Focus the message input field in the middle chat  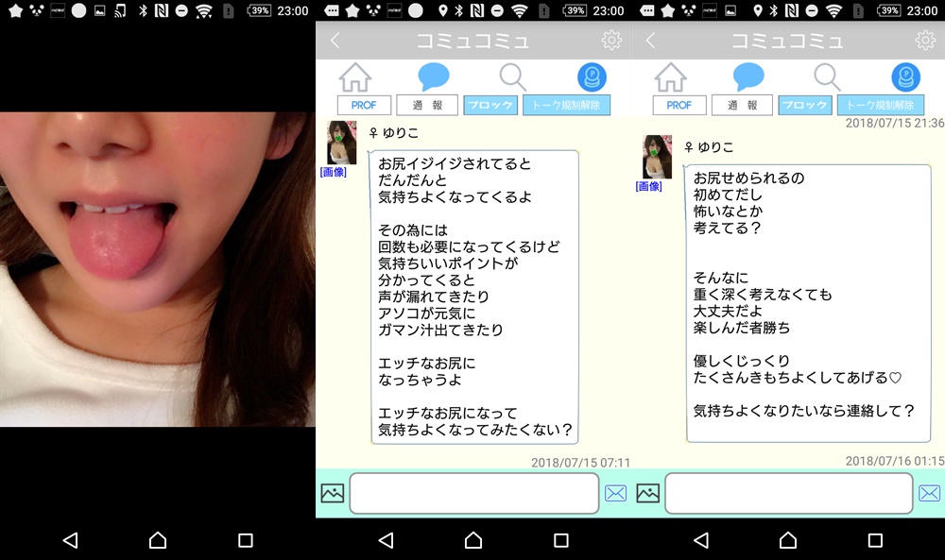coord(473,493)
